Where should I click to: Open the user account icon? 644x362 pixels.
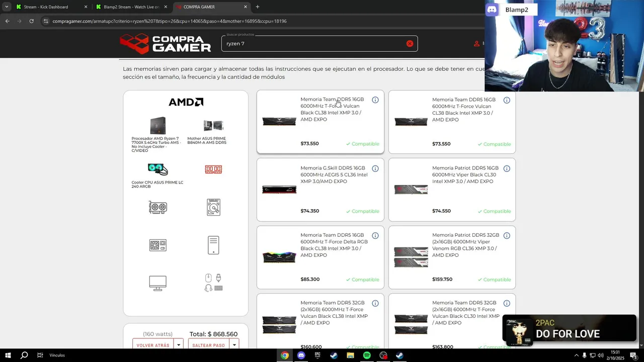point(476,44)
